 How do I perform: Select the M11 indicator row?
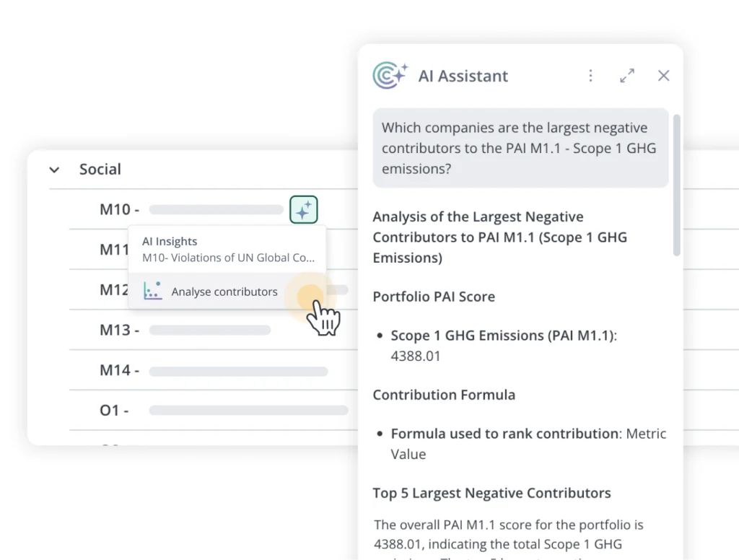point(114,250)
